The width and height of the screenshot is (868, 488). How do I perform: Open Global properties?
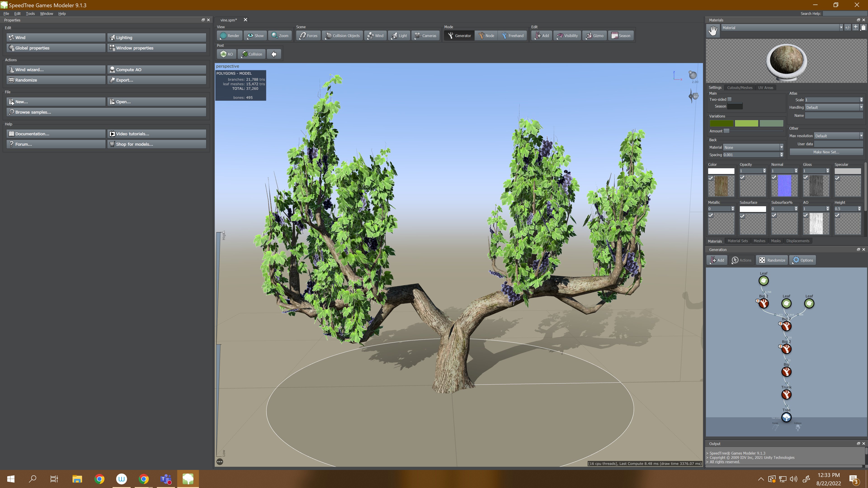[56, 48]
